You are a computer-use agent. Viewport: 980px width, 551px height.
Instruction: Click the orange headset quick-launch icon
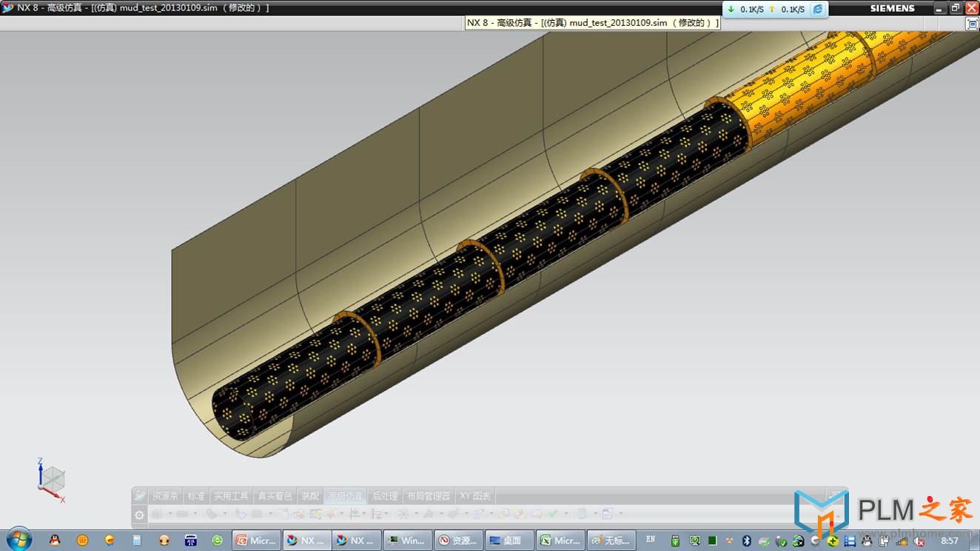point(164,541)
